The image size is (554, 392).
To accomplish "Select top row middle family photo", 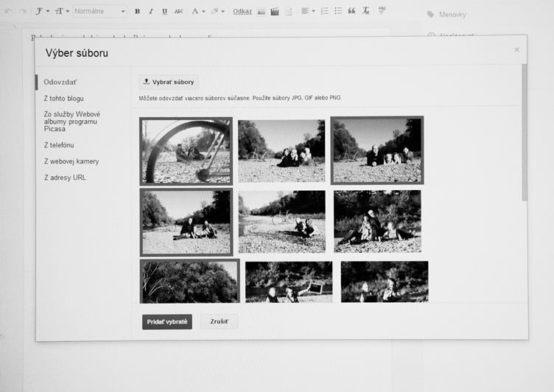I will click(x=281, y=151).
